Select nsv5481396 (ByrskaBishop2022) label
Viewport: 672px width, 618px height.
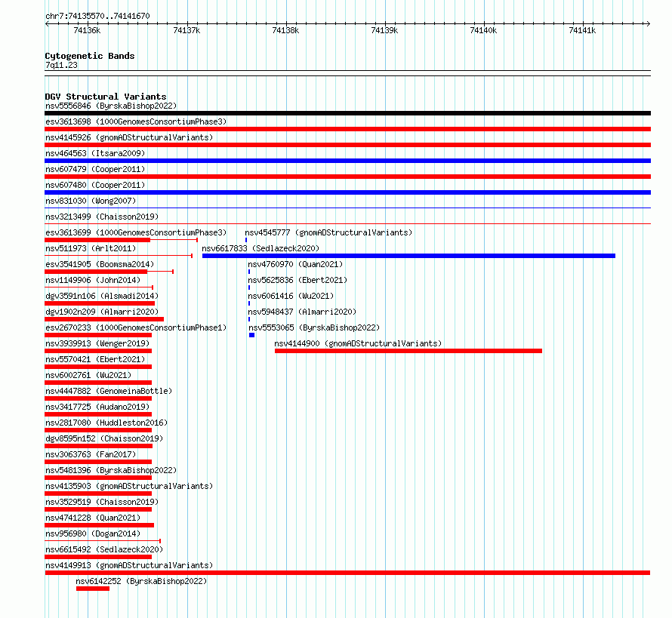point(111,470)
